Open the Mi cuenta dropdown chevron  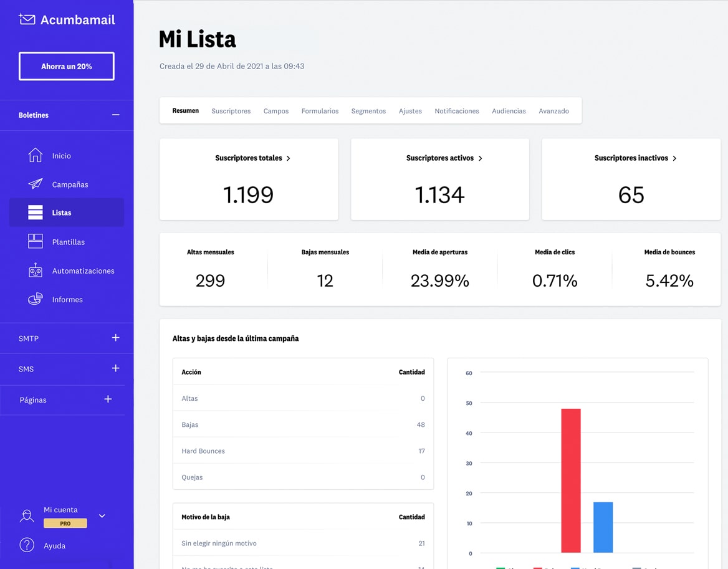(x=102, y=516)
